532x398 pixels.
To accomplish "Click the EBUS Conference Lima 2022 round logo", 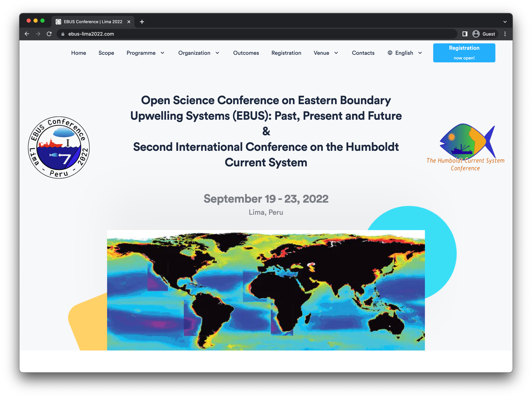I will click(x=59, y=147).
